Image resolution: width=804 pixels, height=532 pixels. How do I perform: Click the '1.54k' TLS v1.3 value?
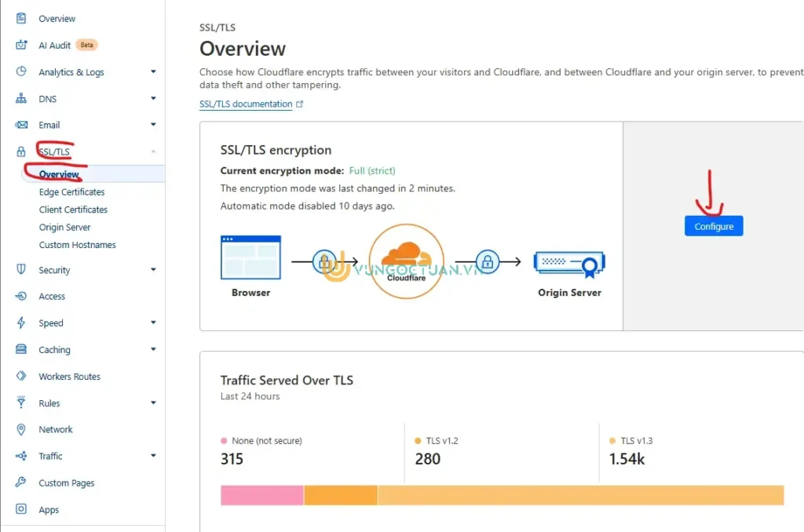point(627,459)
